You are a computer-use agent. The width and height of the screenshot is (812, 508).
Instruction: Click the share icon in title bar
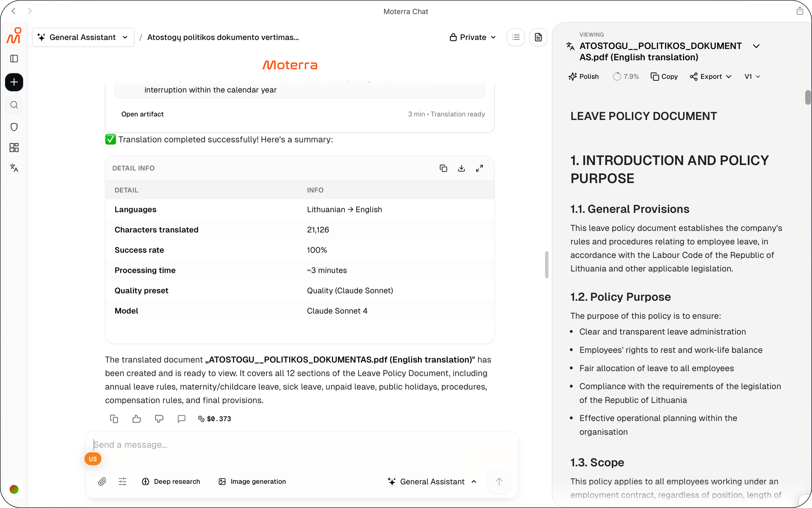(800, 11)
